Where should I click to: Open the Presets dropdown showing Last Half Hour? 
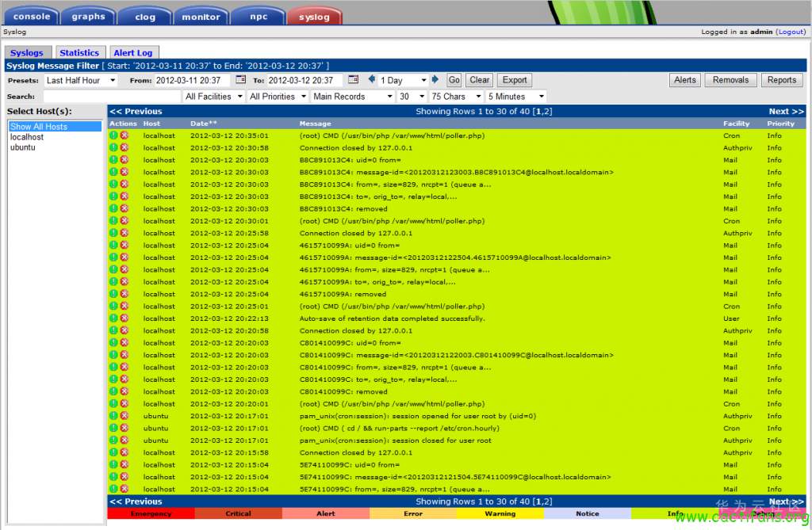point(80,80)
